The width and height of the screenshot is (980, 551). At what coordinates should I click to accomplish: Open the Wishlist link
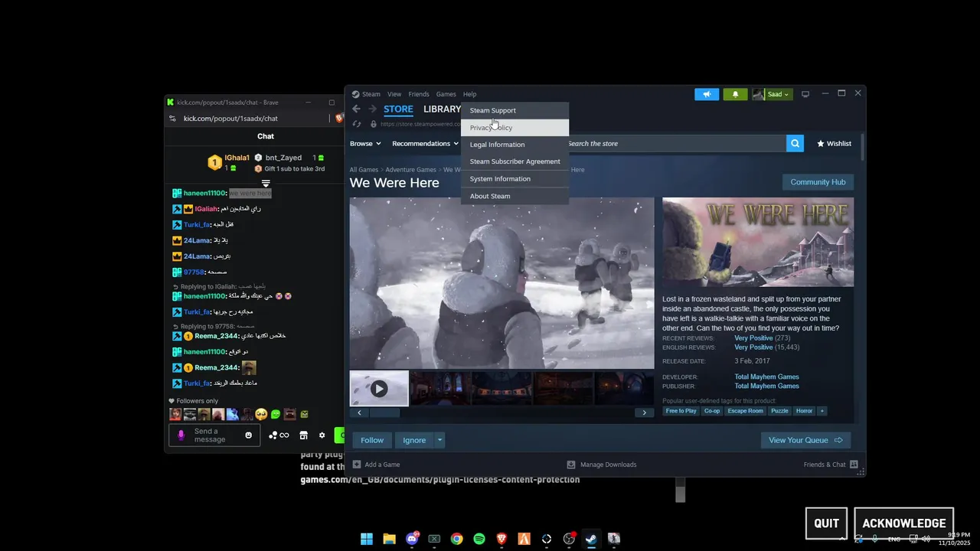tap(834, 143)
